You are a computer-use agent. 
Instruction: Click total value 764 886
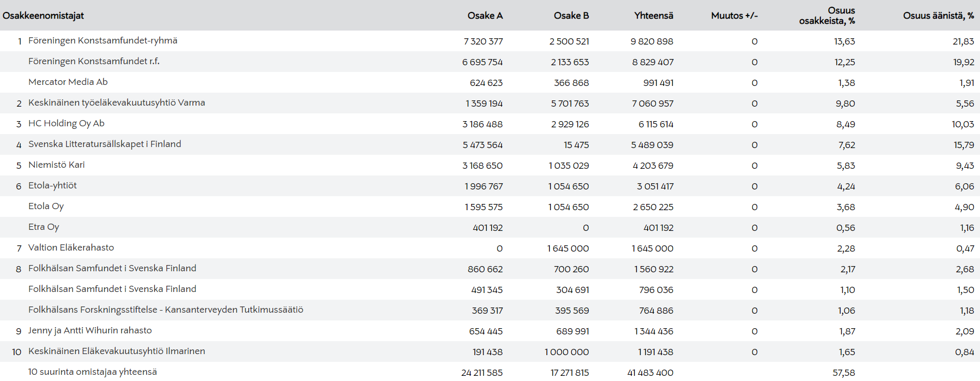(656, 311)
